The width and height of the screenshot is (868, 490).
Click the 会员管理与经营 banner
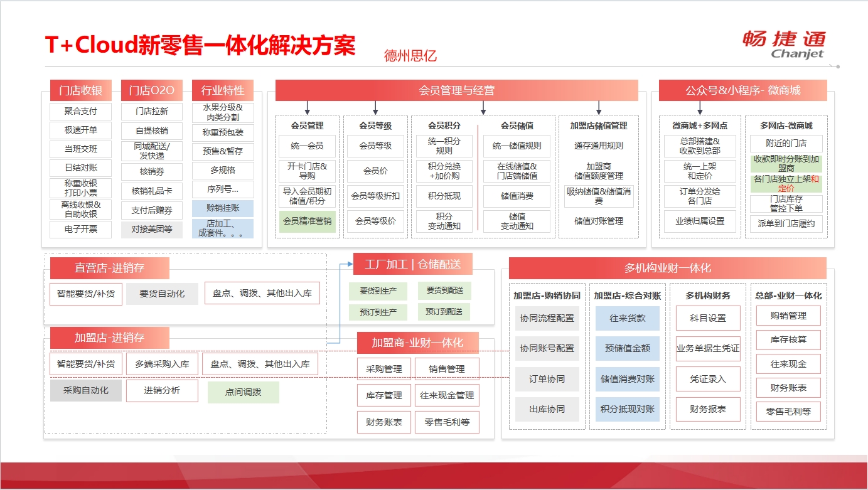click(x=456, y=90)
